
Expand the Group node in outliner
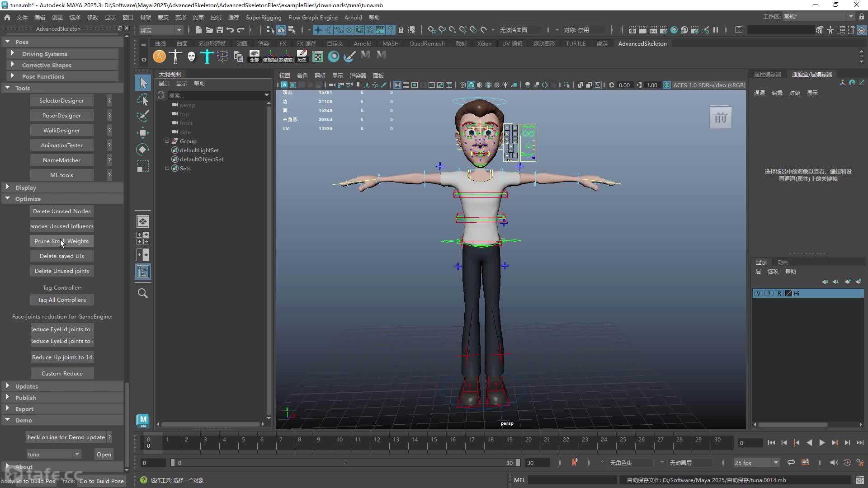tap(167, 141)
